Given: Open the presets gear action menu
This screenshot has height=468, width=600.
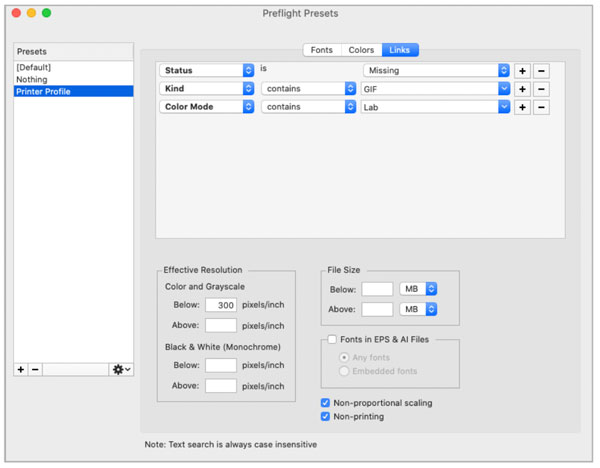Looking at the screenshot, I should point(121,370).
